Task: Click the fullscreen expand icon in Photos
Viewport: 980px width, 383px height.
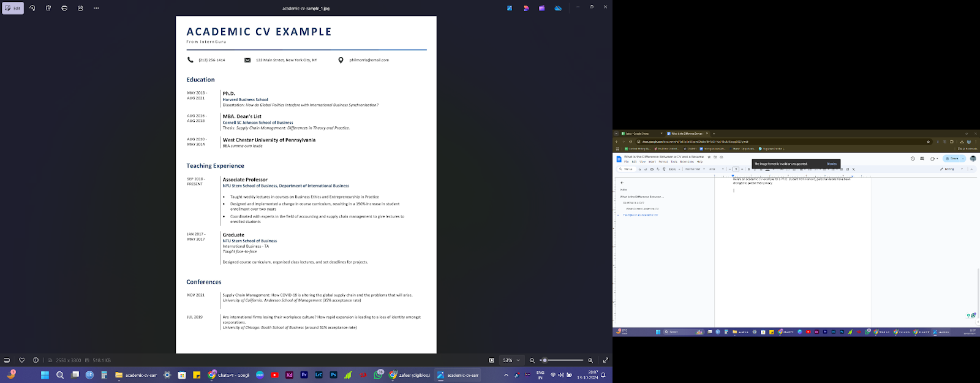Action: tap(606, 360)
